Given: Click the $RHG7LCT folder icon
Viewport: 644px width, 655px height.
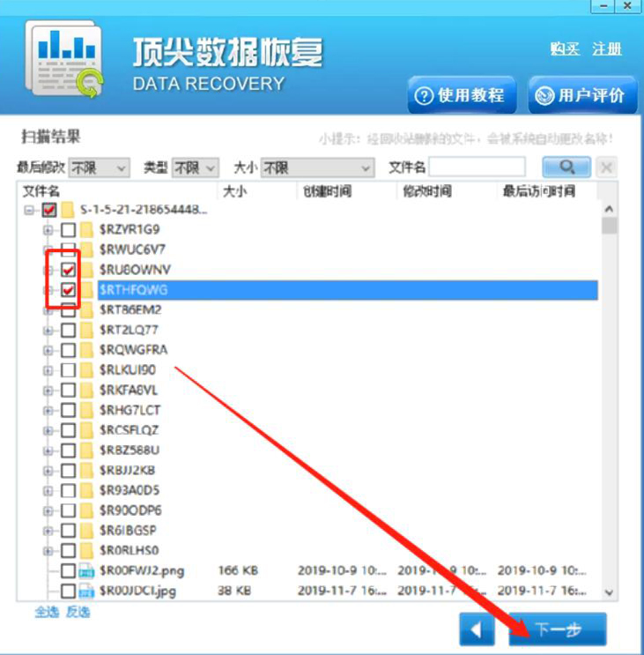Looking at the screenshot, I should [87, 410].
